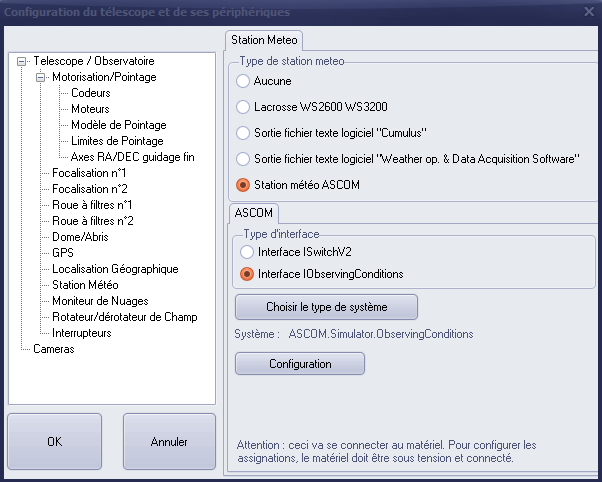Viewport: 602px width, 482px height.
Task: Select Interface IObservingConditions option
Action: [247, 274]
